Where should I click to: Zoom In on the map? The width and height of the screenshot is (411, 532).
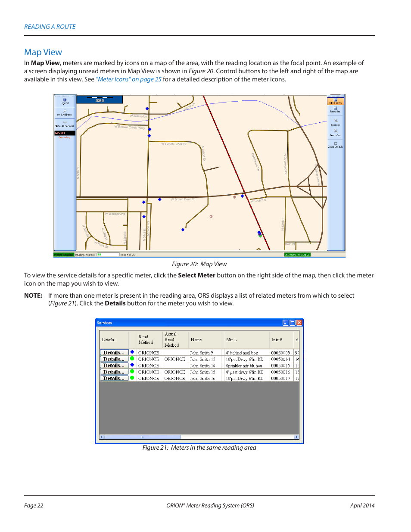pos(335,123)
